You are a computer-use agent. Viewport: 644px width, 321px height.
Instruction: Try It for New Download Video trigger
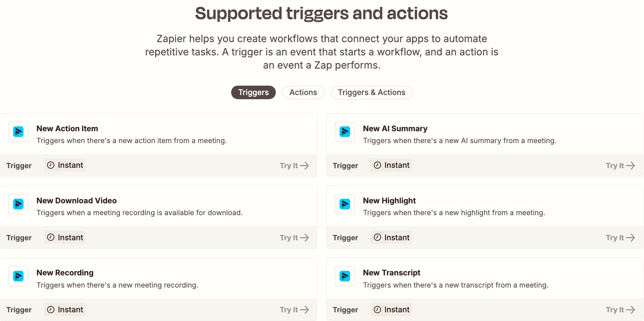pyautogui.click(x=294, y=237)
